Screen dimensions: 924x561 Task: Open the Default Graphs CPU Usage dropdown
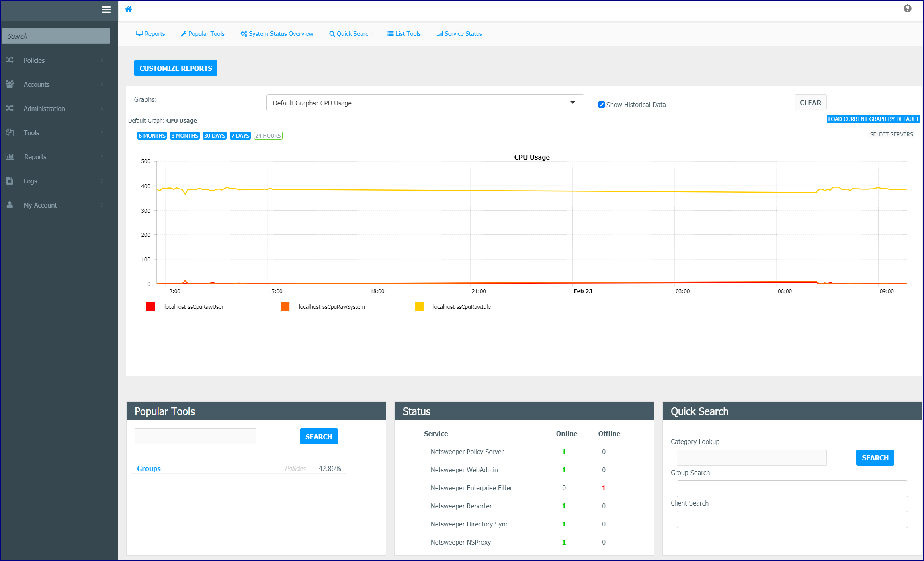point(425,103)
